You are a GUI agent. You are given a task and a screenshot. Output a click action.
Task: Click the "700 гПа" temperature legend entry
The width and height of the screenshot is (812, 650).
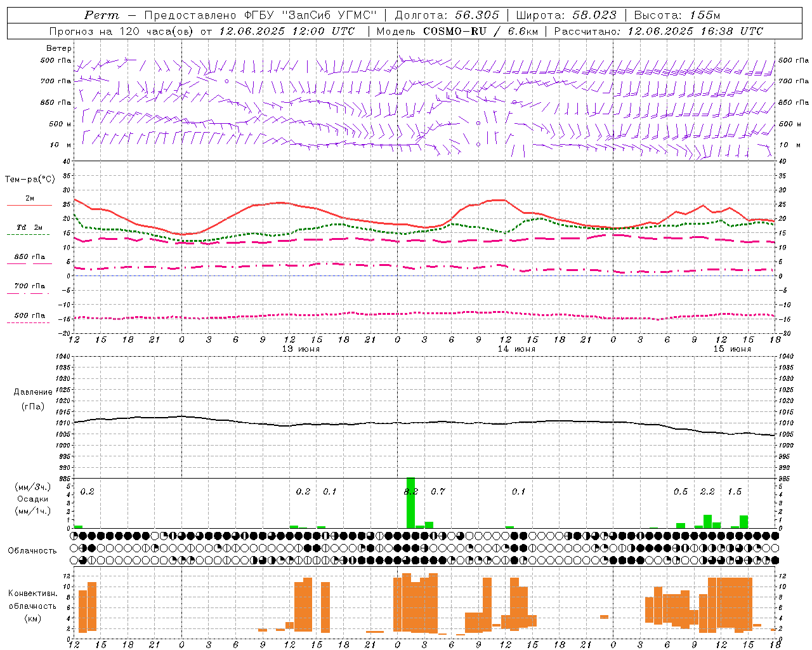click(x=29, y=286)
